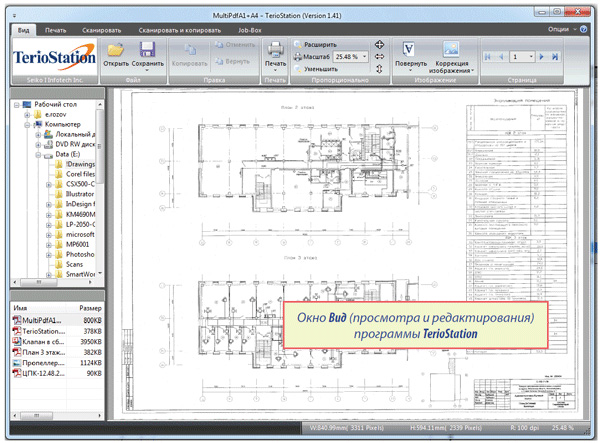Viewport: 600px width, 443px height.
Task: Click the Открыть (Open) folder icon
Action: [115, 49]
